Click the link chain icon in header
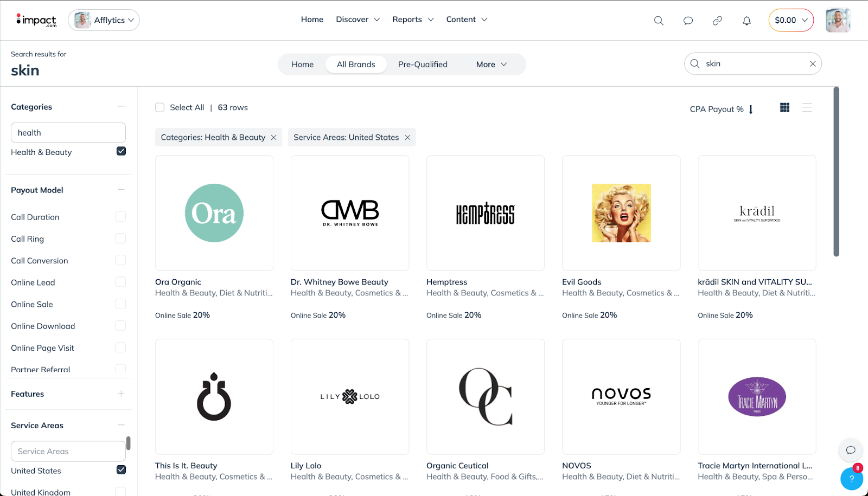 [x=717, y=21]
